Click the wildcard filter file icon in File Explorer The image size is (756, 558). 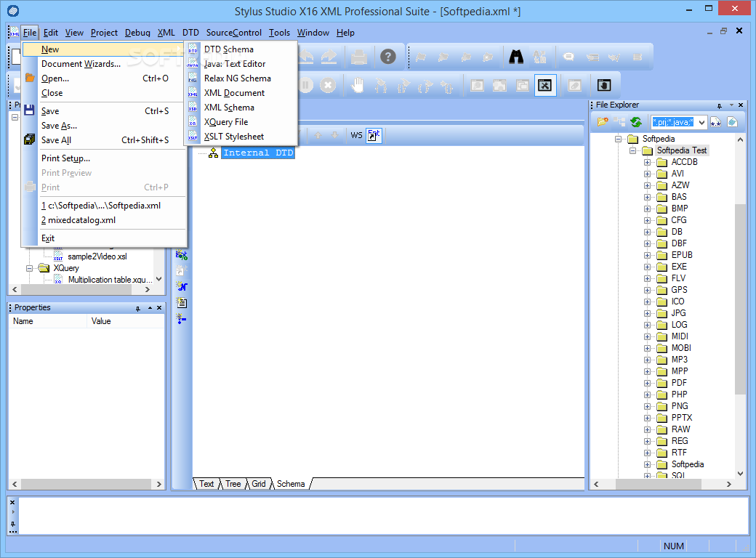click(715, 122)
